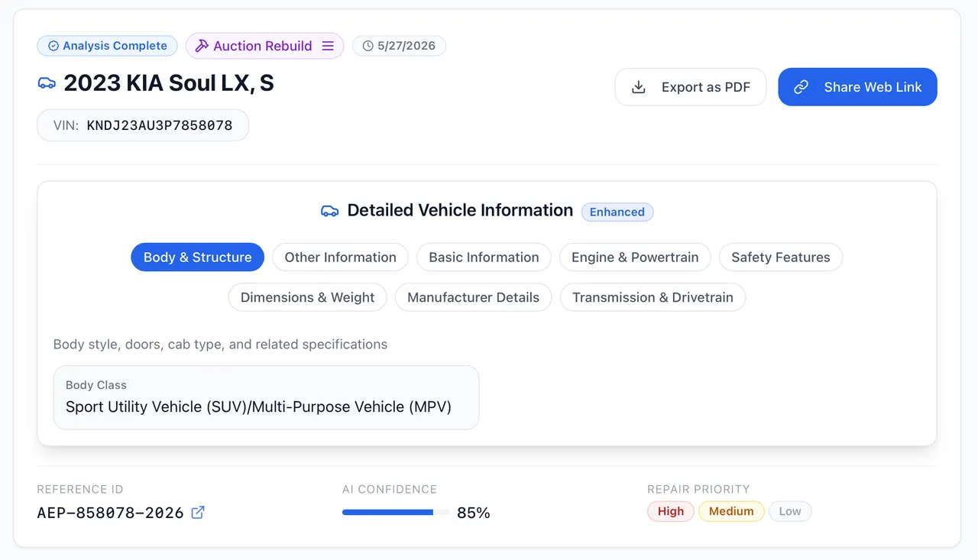Image resolution: width=978 pixels, height=560 pixels.
Task: Click the car icon next to Detailed Vehicle Information
Action: [x=329, y=211]
